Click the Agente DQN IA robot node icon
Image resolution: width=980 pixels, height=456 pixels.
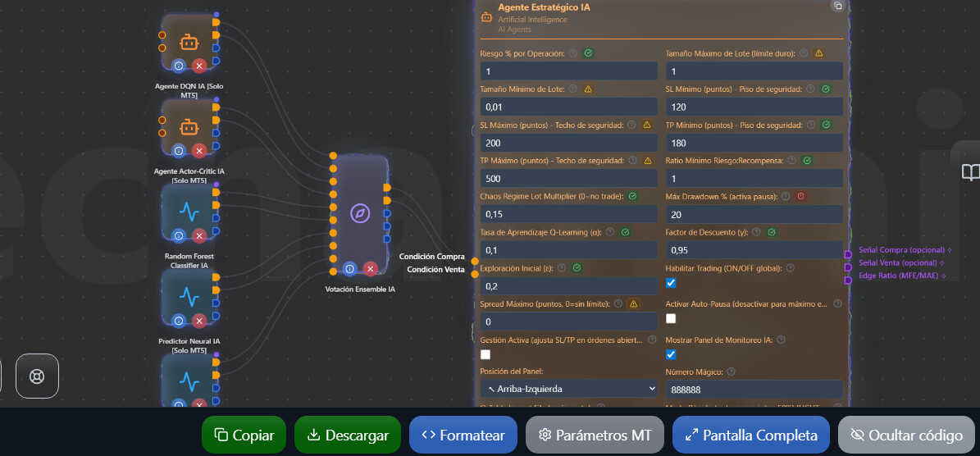pos(189,41)
